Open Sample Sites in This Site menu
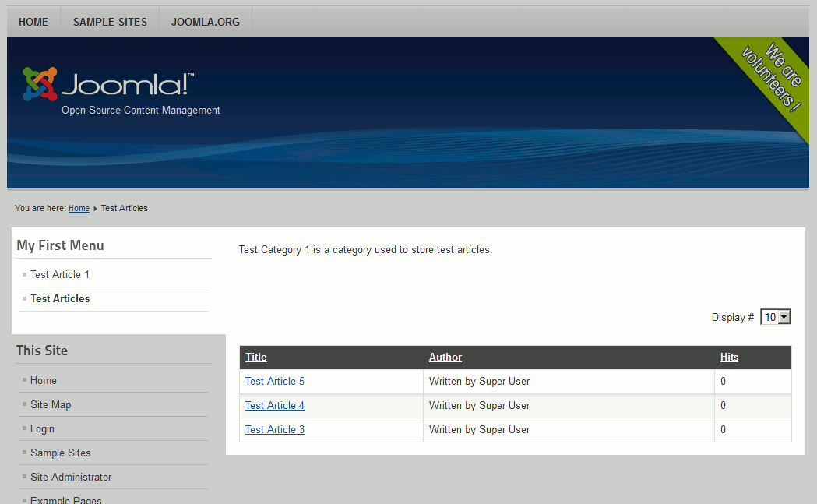Screen dimensions: 817x504 (61, 453)
